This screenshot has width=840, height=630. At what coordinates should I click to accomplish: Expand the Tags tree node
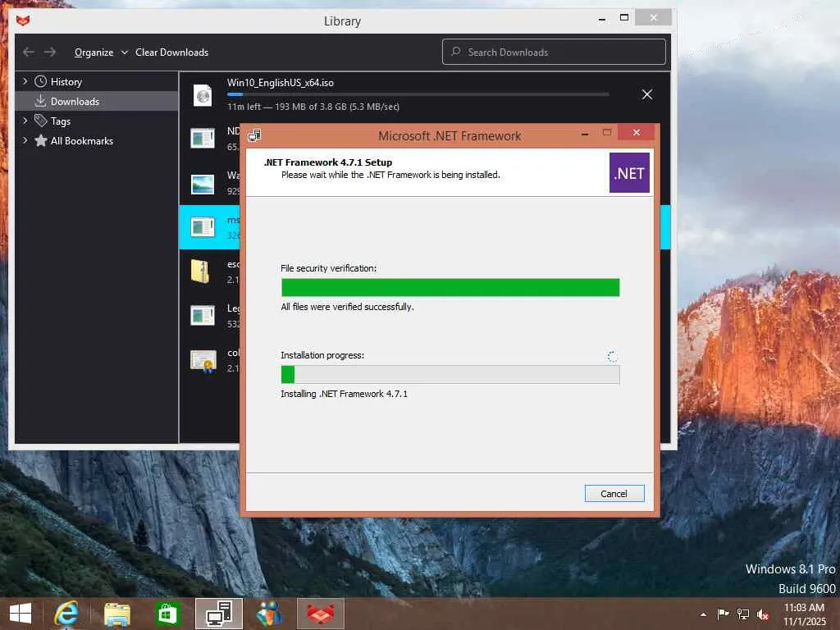pyautogui.click(x=25, y=121)
